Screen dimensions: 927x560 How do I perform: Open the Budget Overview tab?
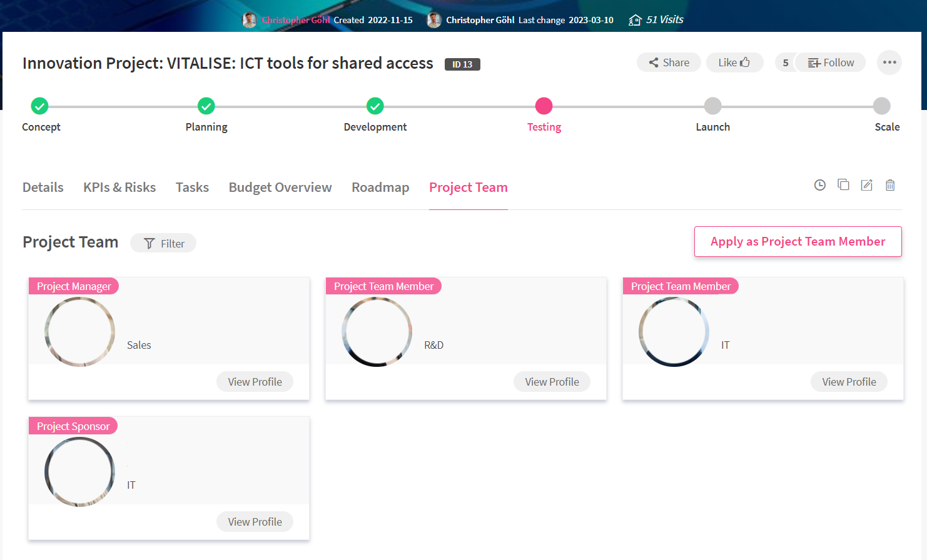click(x=280, y=187)
